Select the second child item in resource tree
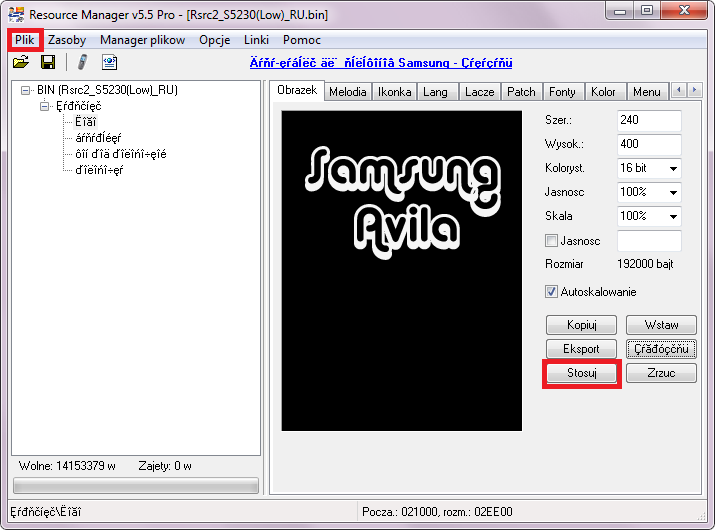 [98, 138]
